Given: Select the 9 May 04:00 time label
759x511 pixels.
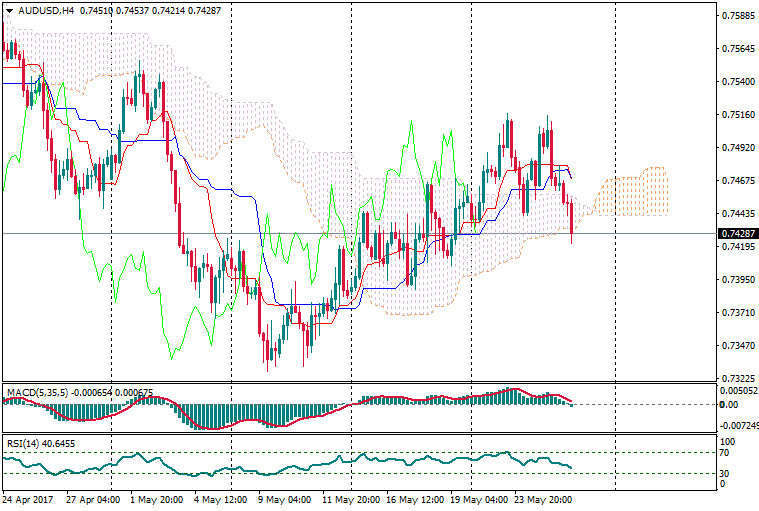Looking at the screenshot, I should pos(284,498).
